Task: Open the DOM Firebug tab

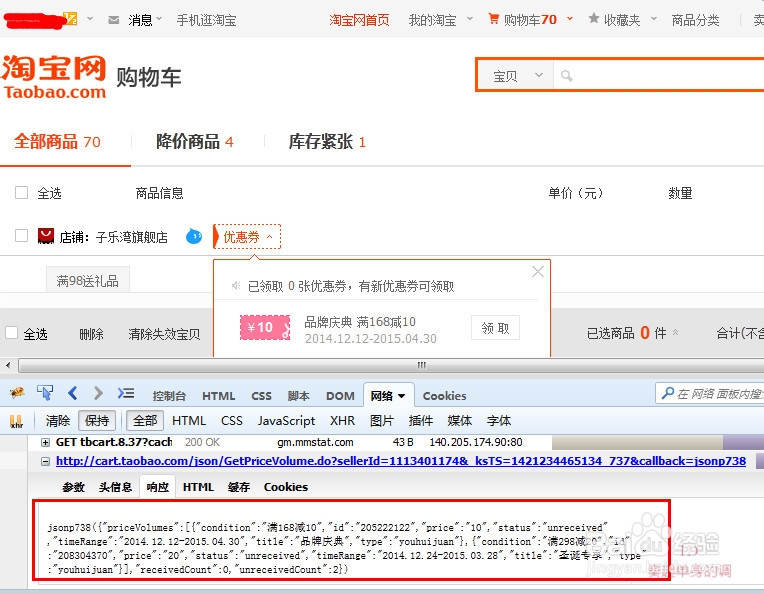Action: 340,396
